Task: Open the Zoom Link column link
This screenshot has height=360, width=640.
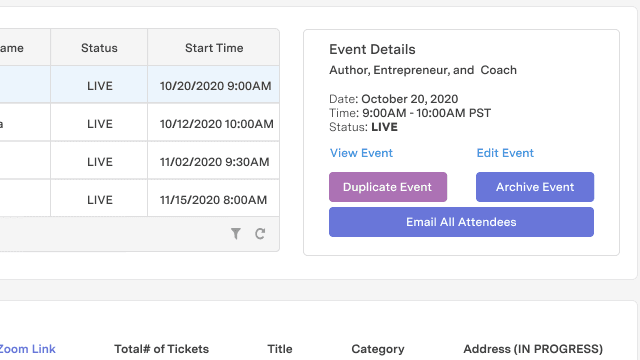Action: pyautogui.click(x=27, y=349)
